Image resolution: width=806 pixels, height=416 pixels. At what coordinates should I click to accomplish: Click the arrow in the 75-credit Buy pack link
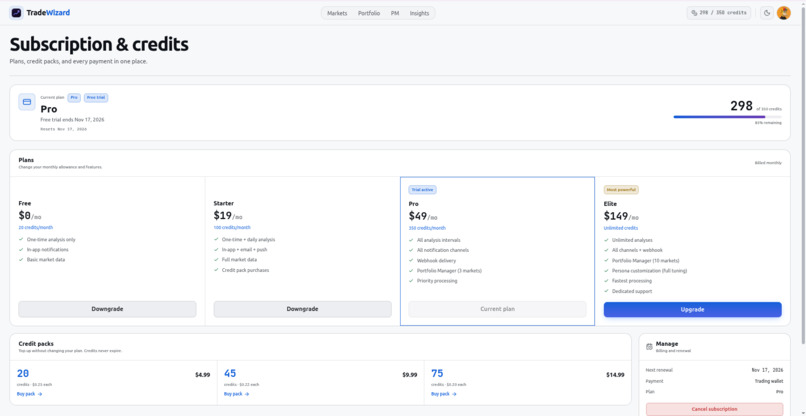click(454, 394)
